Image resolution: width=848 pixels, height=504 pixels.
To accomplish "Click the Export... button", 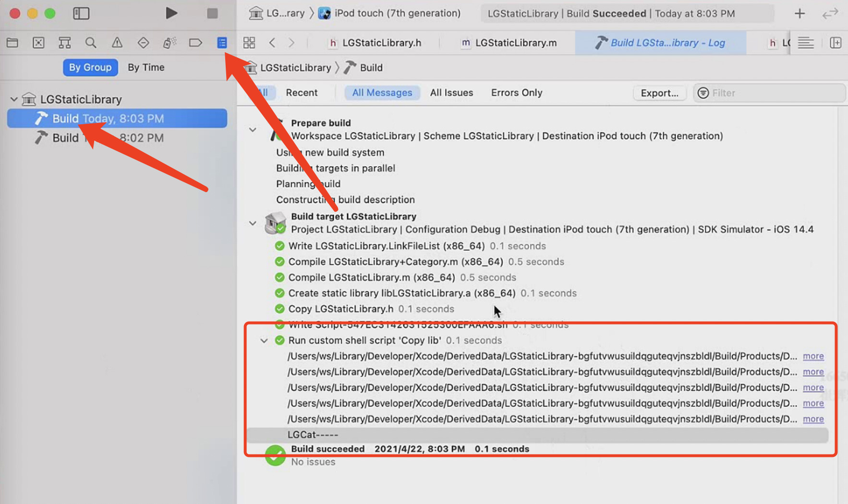I will pyautogui.click(x=659, y=93).
